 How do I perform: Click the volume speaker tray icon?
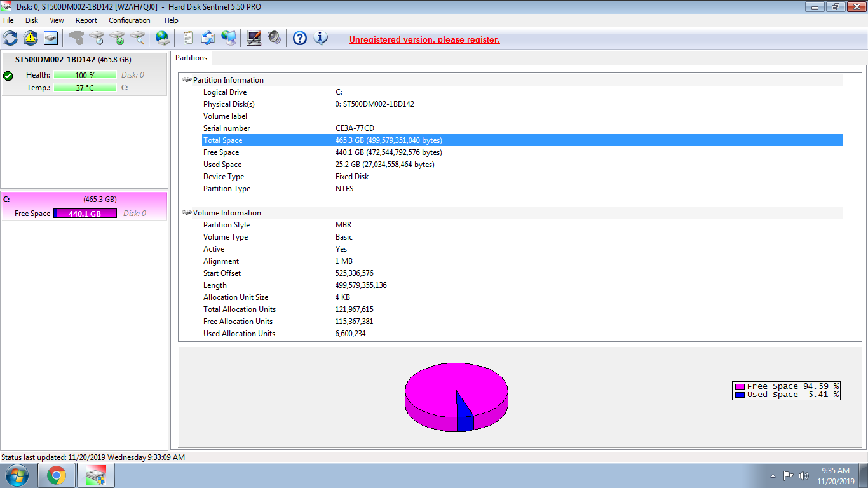coord(804,475)
